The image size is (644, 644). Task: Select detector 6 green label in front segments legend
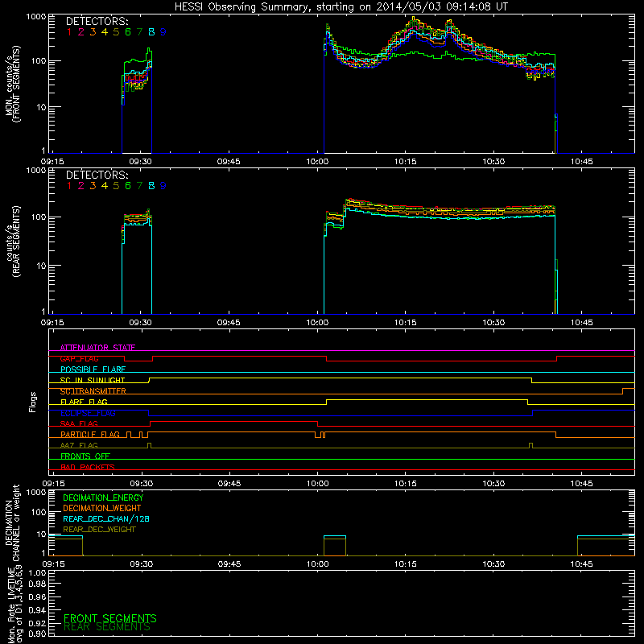pyautogui.click(x=128, y=32)
